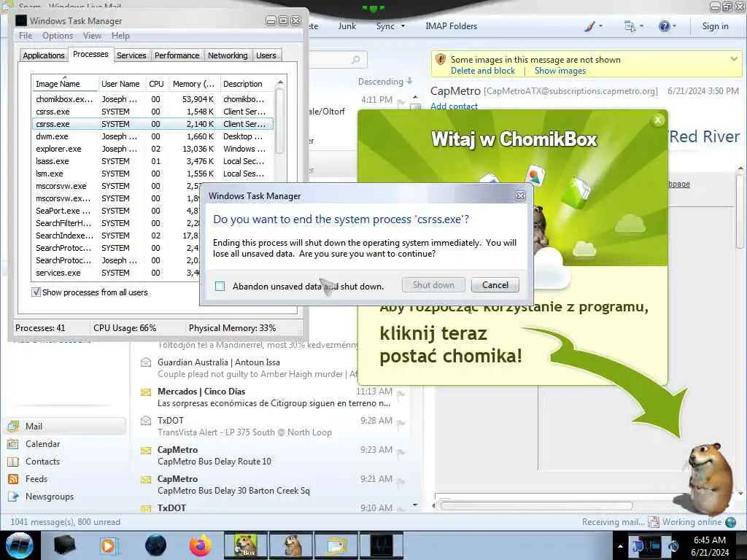This screenshot has width=747, height=560.
Task: Click the Mail envelope icon in navigation pane
Action: 13,426
